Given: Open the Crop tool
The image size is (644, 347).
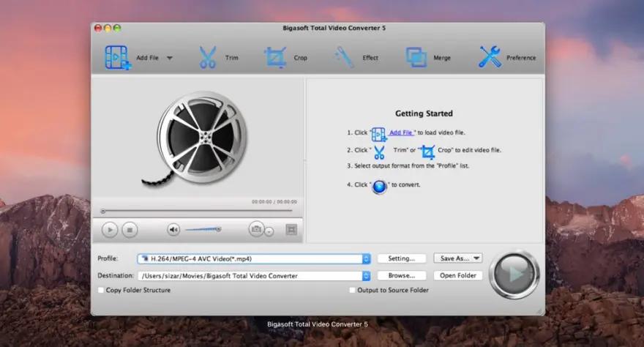Looking at the screenshot, I should (275, 58).
